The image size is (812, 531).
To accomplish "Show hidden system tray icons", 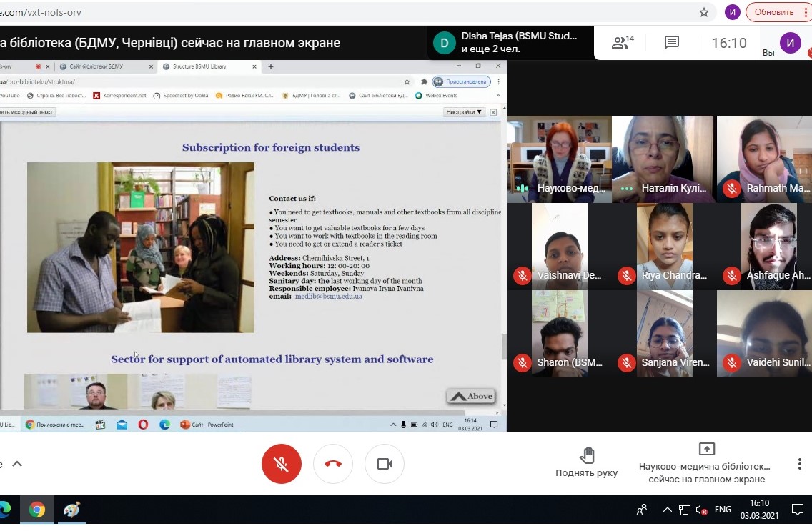I will [667, 510].
